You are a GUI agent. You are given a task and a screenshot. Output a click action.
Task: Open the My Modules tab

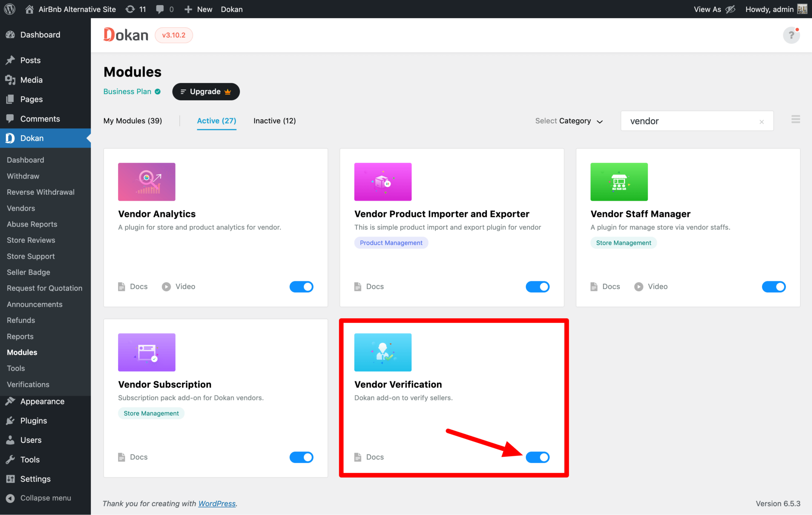point(132,121)
